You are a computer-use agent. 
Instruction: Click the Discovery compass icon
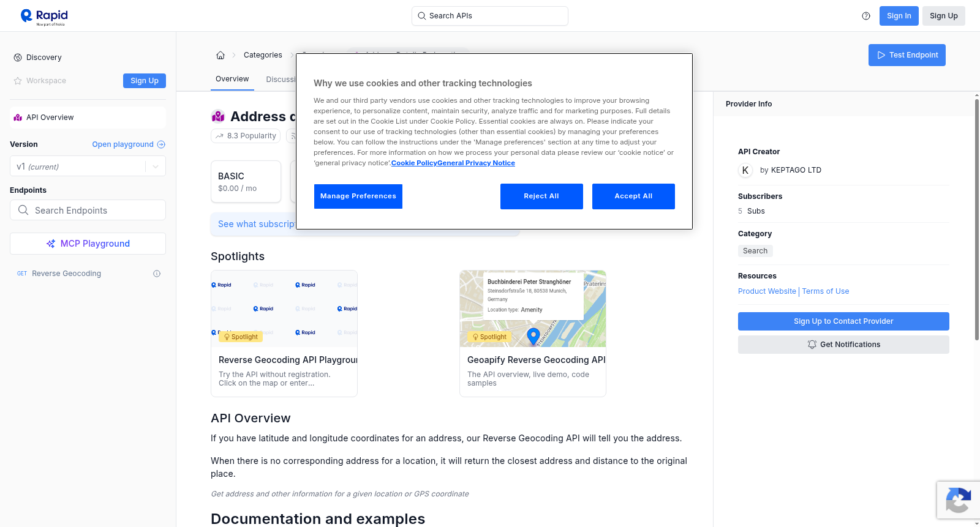(x=18, y=58)
